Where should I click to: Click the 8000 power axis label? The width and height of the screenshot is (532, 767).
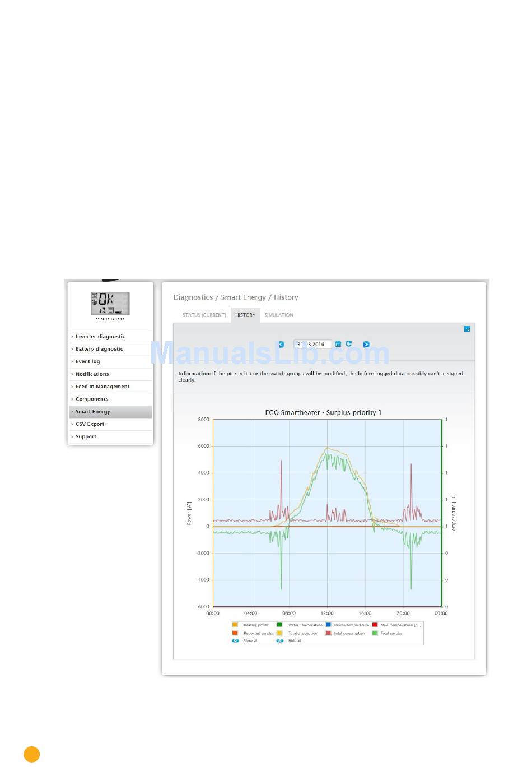[204, 420]
